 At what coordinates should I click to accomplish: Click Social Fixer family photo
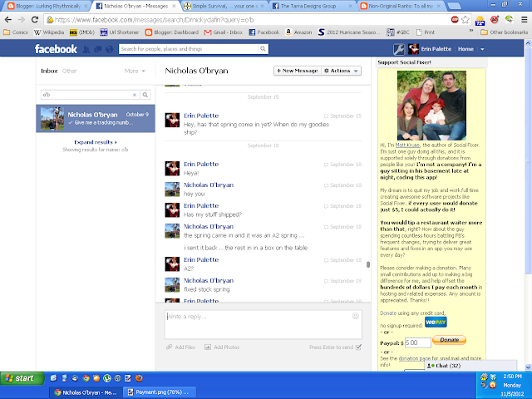[x=431, y=106]
